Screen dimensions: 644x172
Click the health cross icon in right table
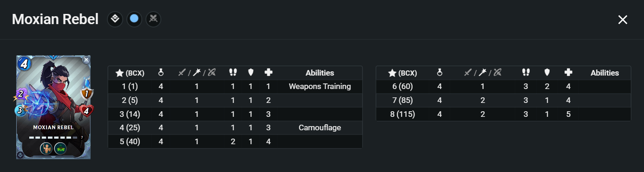click(x=568, y=72)
